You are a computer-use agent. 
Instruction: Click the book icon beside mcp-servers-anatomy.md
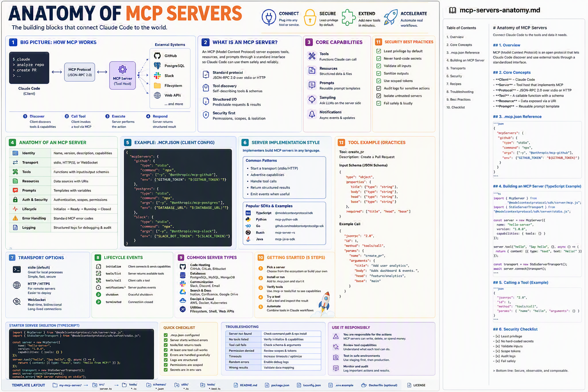452,10
